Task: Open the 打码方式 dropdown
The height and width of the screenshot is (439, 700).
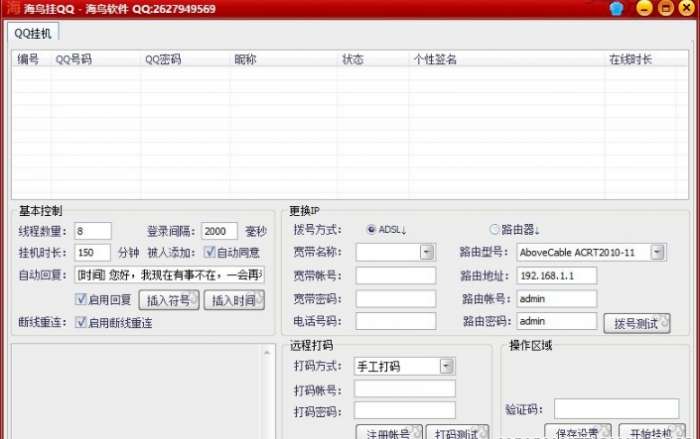Action: (x=446, y=367)
